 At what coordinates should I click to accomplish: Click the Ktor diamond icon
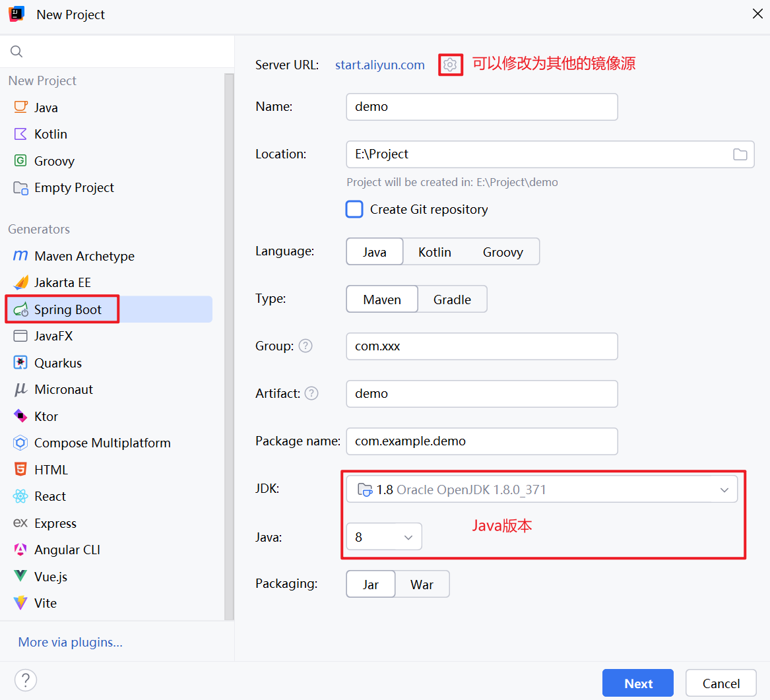pyautogui.click(x=20, y=416)
